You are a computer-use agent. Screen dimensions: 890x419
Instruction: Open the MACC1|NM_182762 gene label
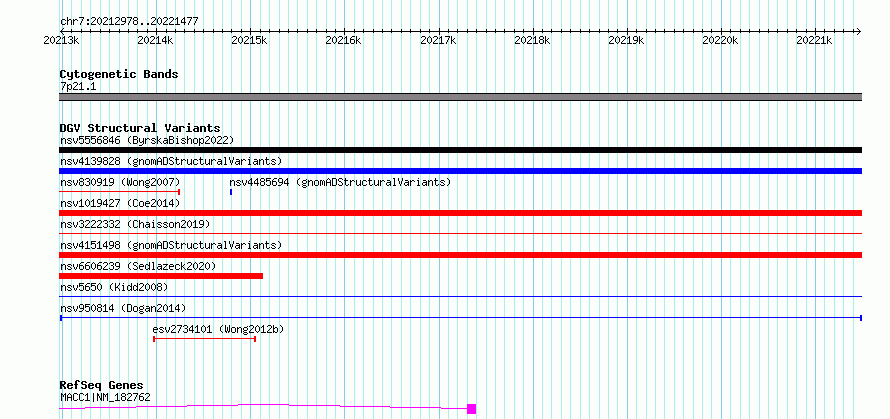tap(105, 397)
